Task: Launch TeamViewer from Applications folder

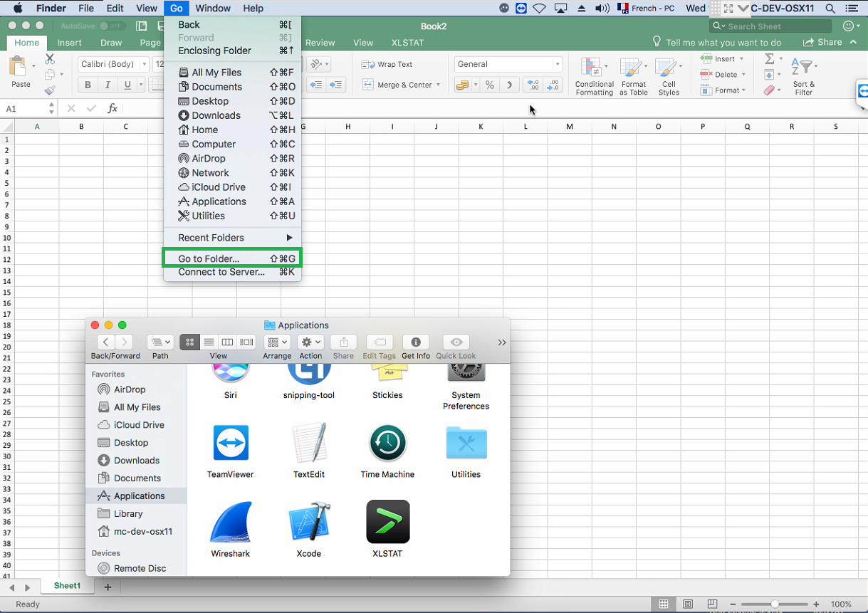Action: click(x=230, y=443)
